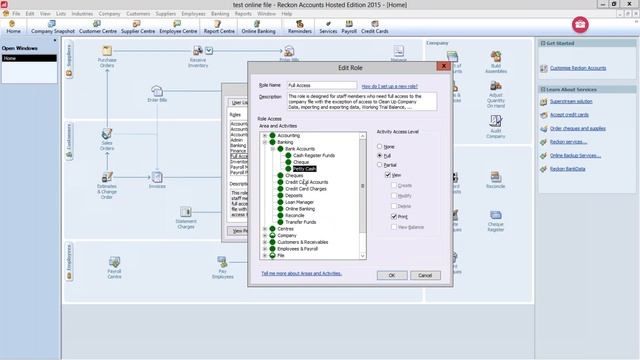Launch Online Banking from toolbar
Viewport: 640px width, 360px height.
point(258,27)
